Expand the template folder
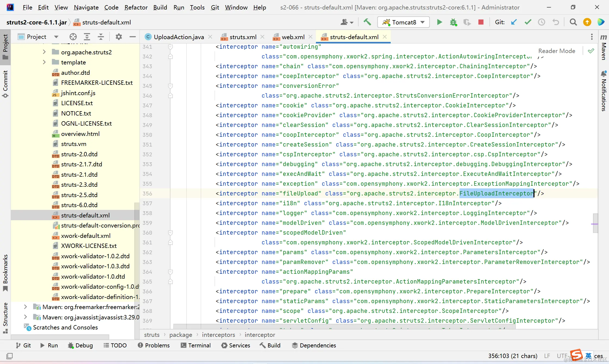 [44, 62]
